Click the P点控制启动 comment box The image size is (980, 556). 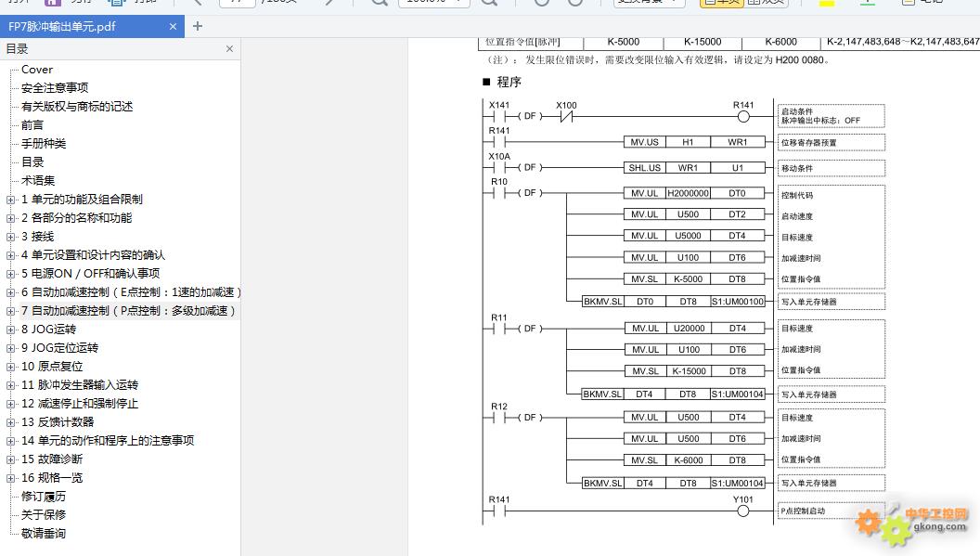click(831, 511)
